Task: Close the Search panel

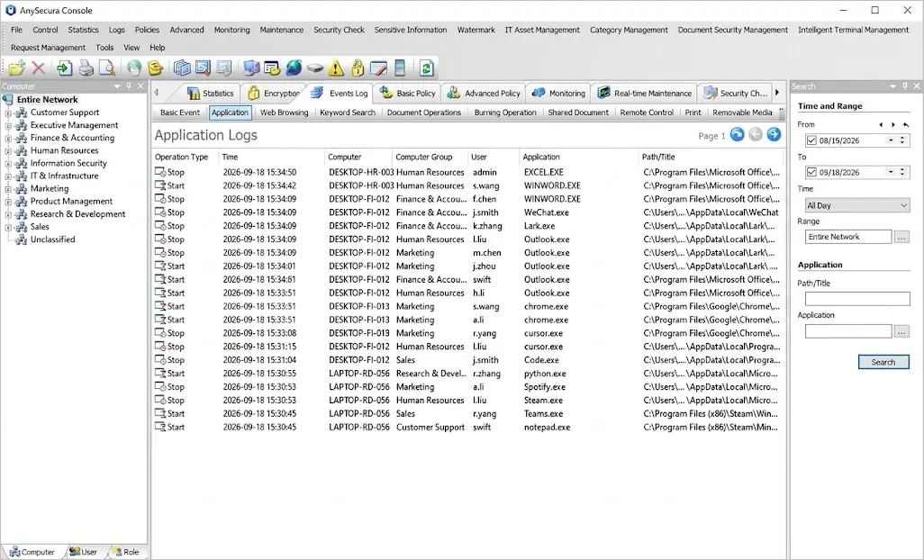Action: (x=917, y=86)
